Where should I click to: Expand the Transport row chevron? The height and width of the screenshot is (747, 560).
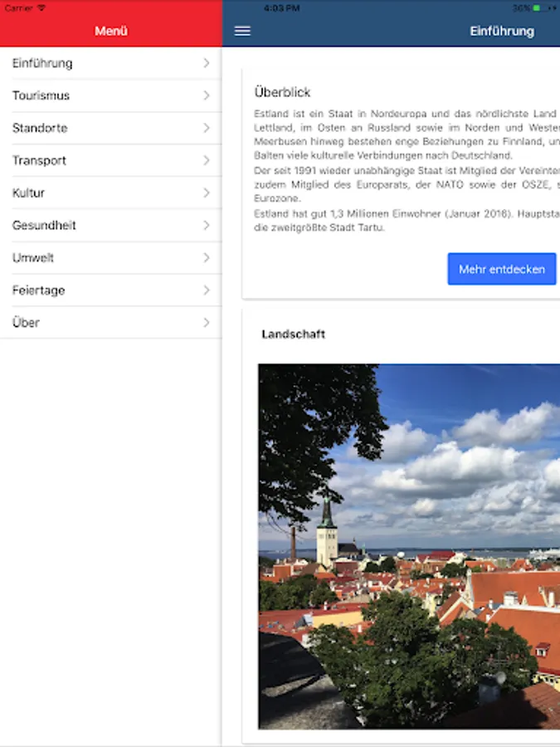(207, 160)
